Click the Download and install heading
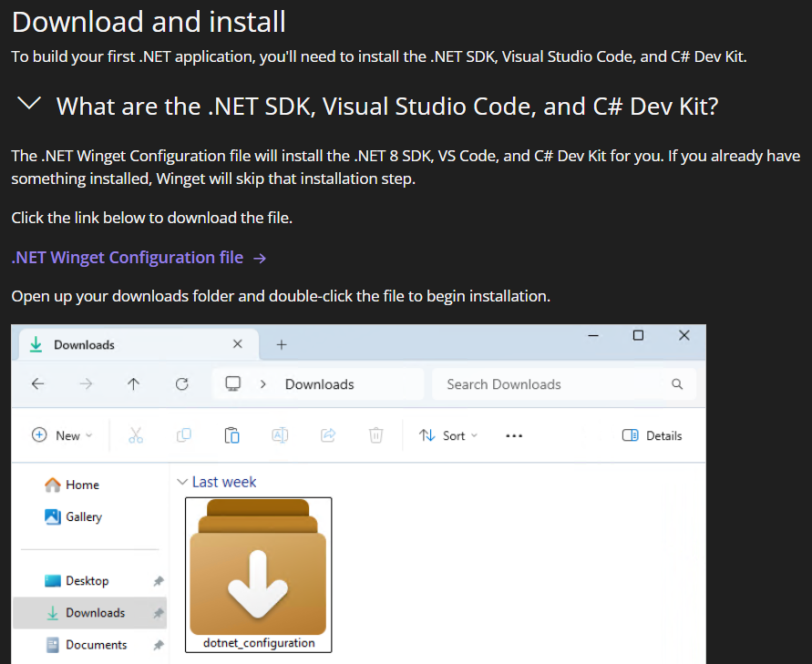Image resolution: width=812 pixels, height=664 pixels. coord(149,22)
